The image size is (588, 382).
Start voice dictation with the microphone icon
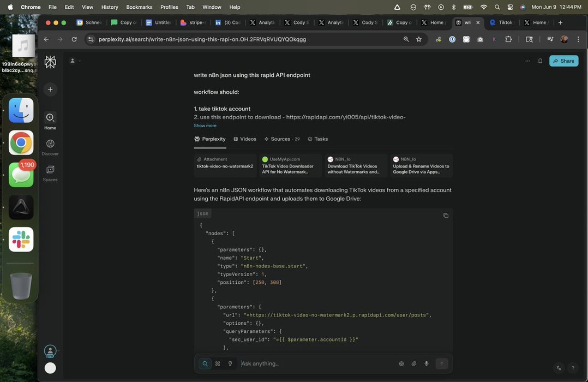pos(427,363)
